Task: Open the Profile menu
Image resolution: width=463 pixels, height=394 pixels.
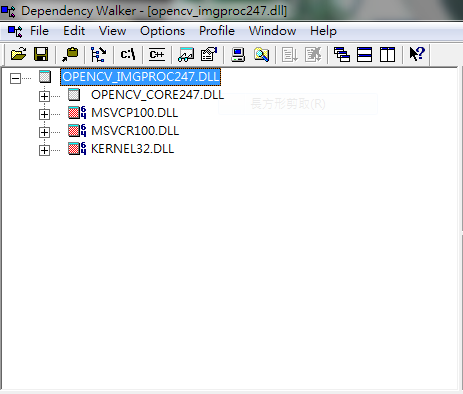Action: click(x=217, y=31)
